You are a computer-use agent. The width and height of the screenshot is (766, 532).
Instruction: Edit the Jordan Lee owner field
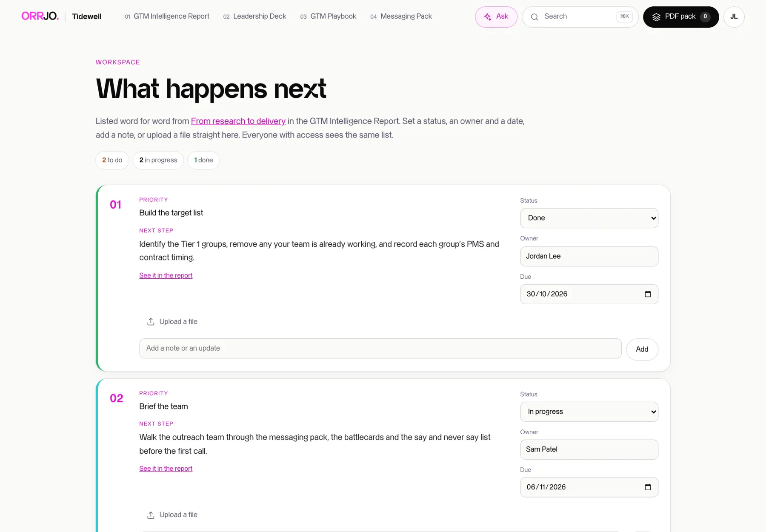click(x=589, y=256)
